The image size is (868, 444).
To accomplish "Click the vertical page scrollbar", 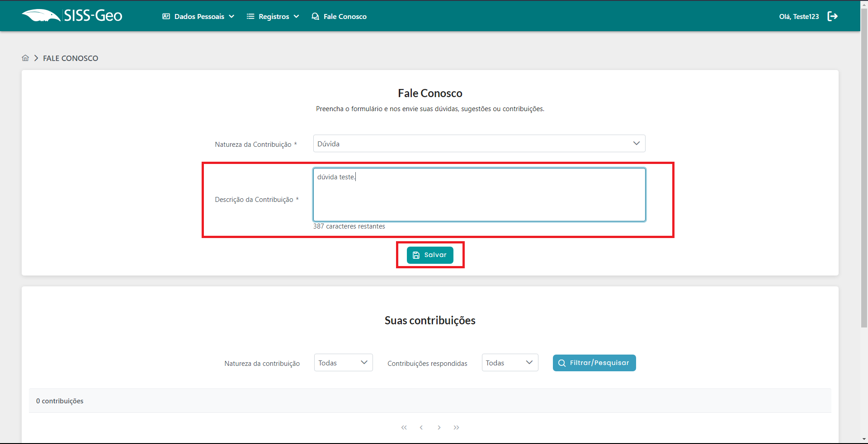I will (864, 167).
